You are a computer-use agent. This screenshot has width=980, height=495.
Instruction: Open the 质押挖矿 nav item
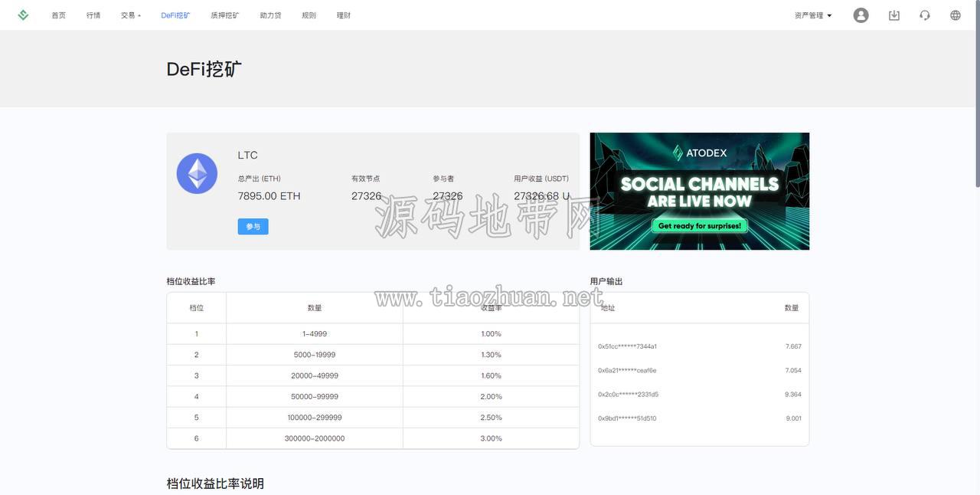(x=225, y=15)
